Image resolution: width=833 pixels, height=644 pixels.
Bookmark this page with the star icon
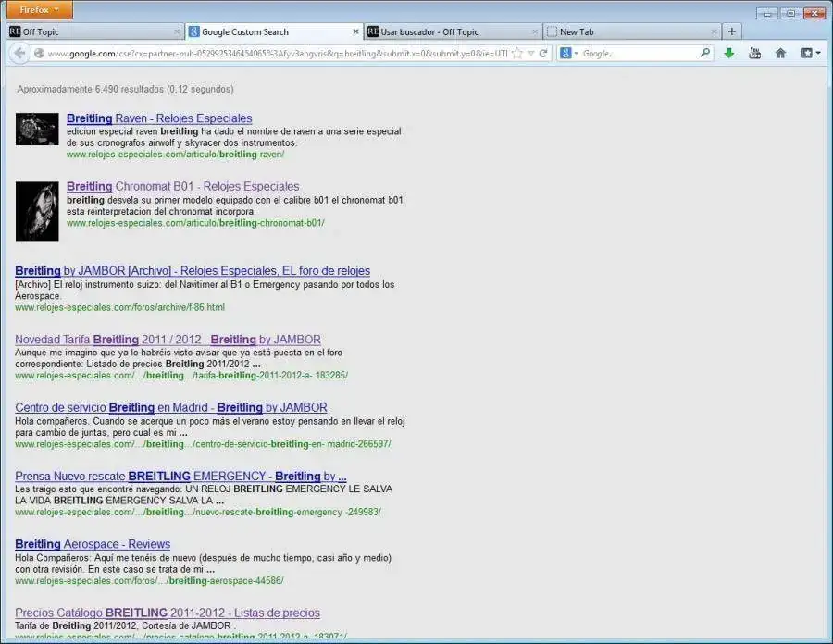[x=517, y=54]
